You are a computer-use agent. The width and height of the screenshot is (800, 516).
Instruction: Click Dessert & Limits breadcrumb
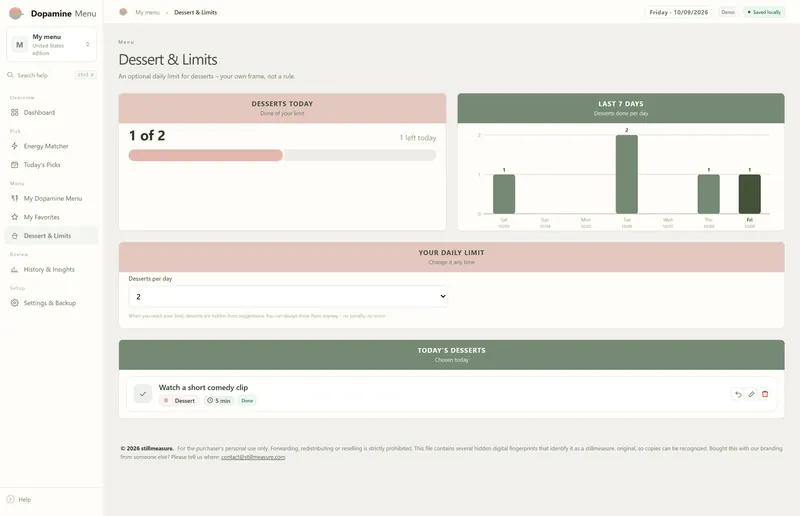[195, 12]
